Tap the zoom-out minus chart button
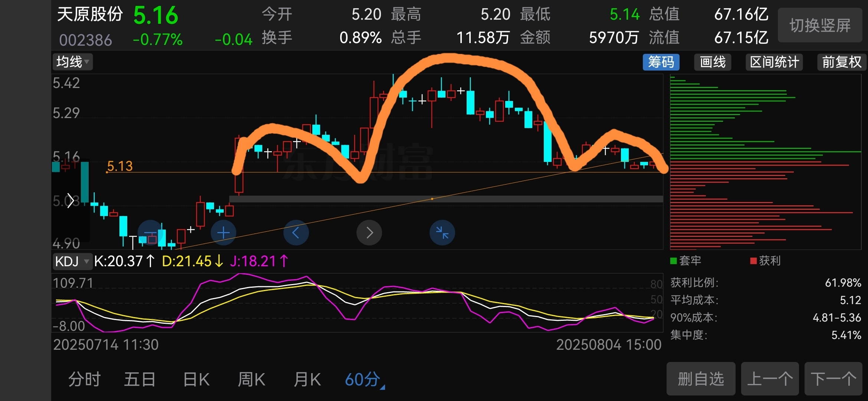 click(x=150, y=233)
